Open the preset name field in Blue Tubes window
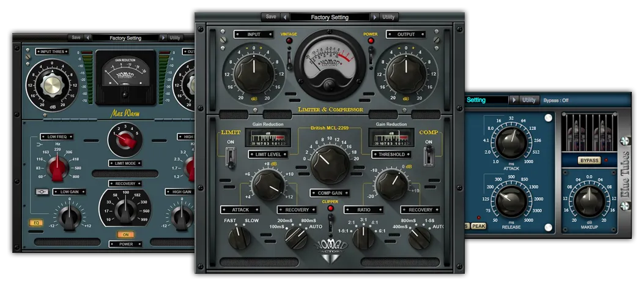Viewport: 644px width, 286px height. (x=486, y=100)
